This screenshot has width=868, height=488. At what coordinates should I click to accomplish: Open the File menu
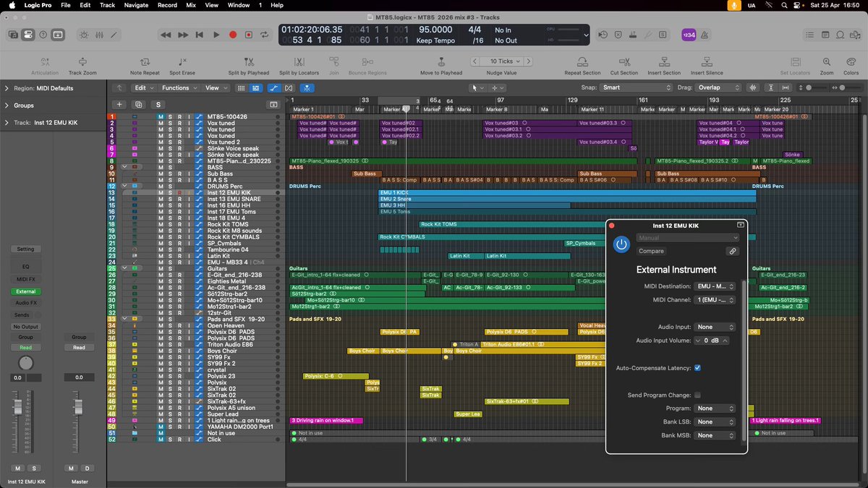(x=66, y=5)
